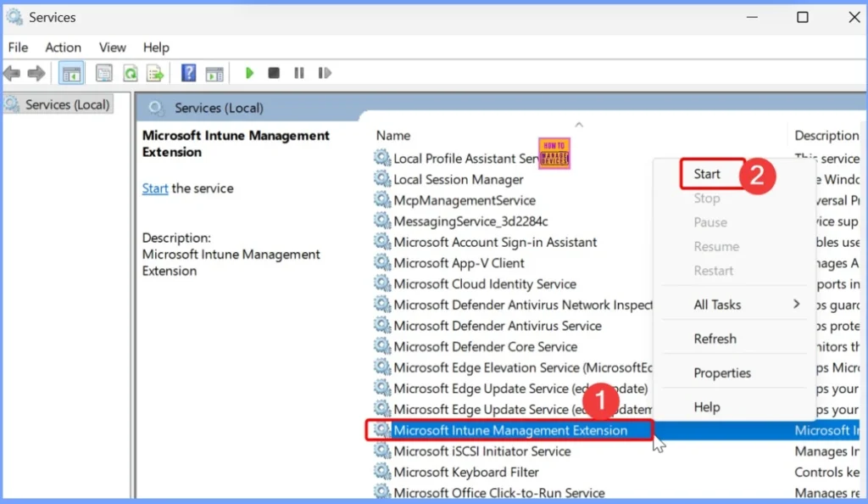The image size is (868, 504).
Task: Select Microsoft Defender Core Service entry
Action: click(x=485, y=347)
